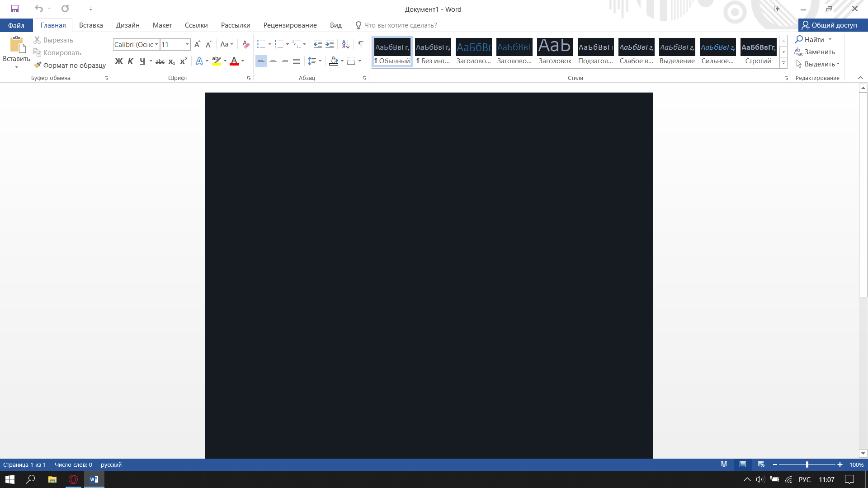868x488 pixels.
Task: Toggle superscript formatting
Action: [x=184, y=61]
